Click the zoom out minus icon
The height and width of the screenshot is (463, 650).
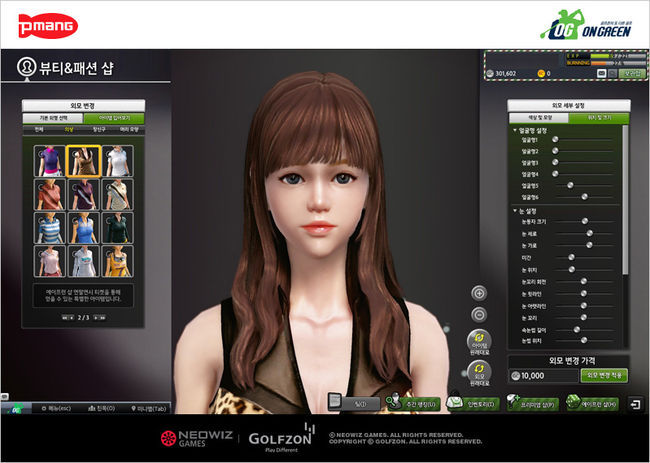tap(479, 315)
